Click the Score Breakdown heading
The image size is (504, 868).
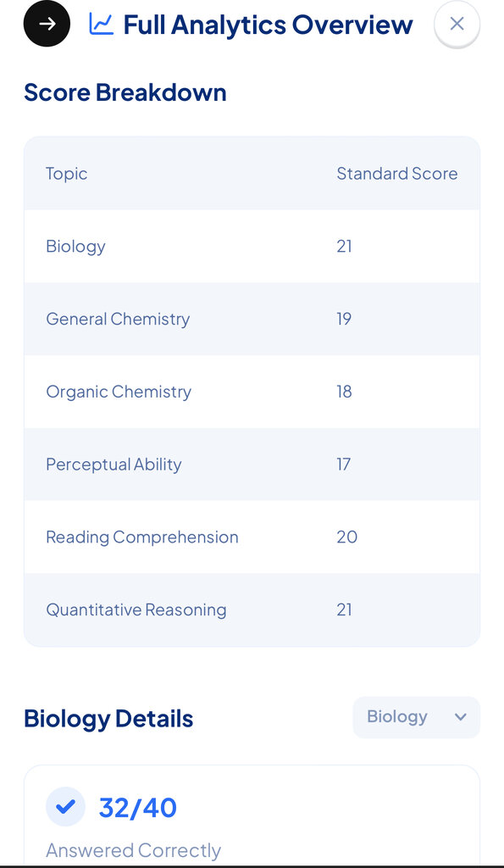click(125, 92)
